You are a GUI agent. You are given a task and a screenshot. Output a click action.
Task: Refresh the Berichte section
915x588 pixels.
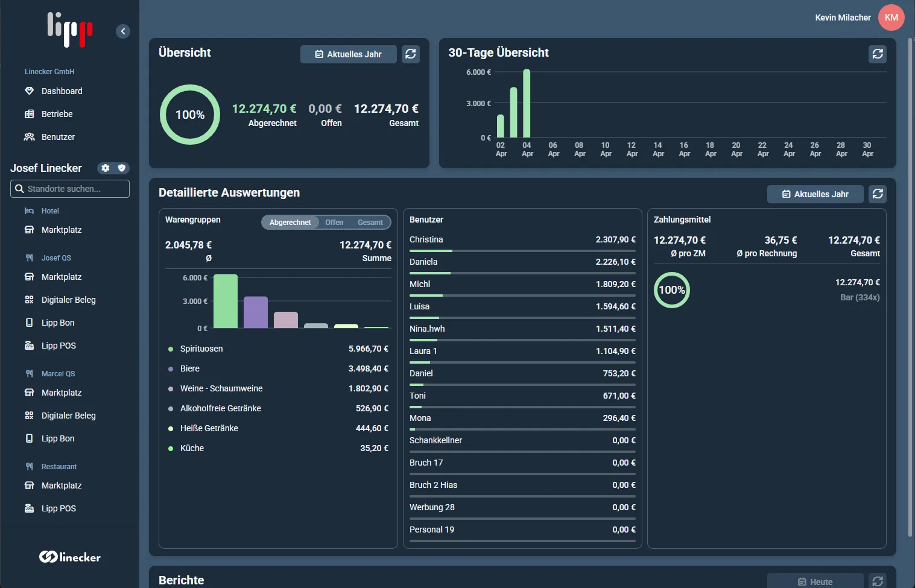coord(878,581)
